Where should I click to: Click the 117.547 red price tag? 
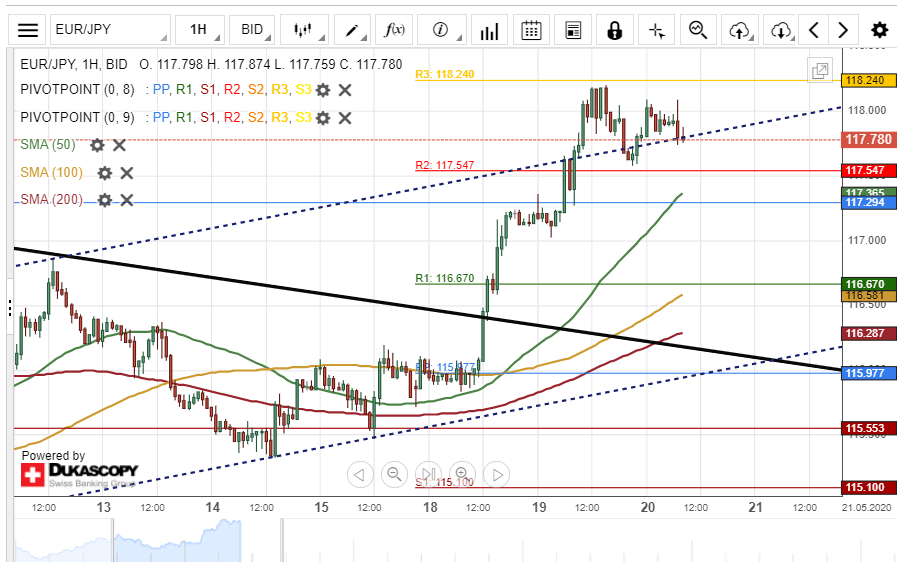tap(869, 171)
